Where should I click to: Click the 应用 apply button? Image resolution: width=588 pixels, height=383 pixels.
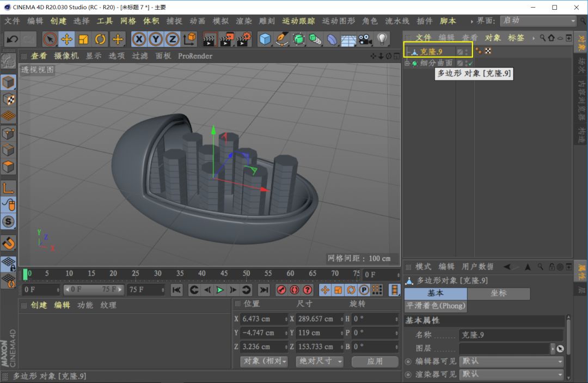point(375,361)
